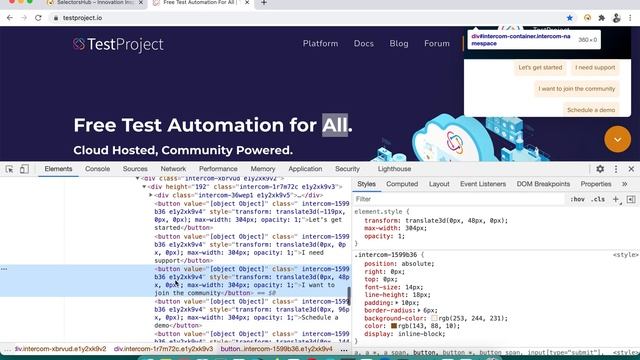Open the Chrome profile avatar
The image size is (640, 360).
tap(616, 18)
